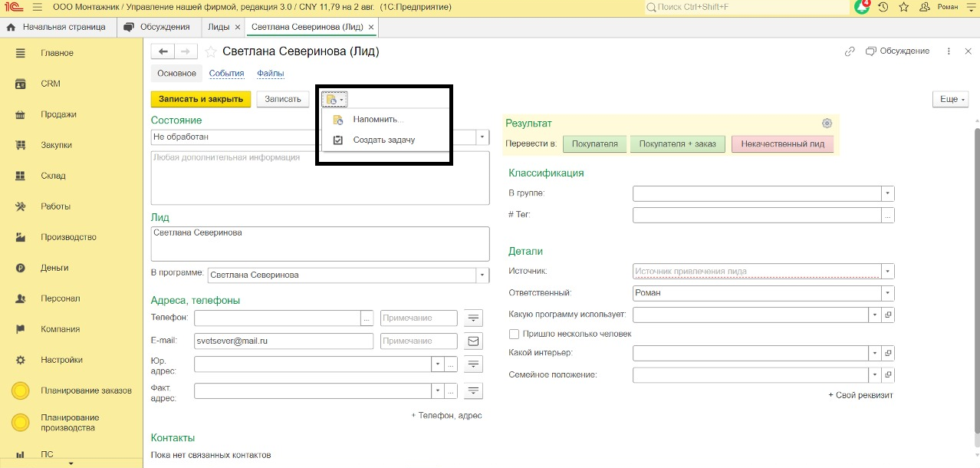Image resolution: width=980 pixels, height=468 pixels.
Task: Open Файлы page link
Action: 271,74
